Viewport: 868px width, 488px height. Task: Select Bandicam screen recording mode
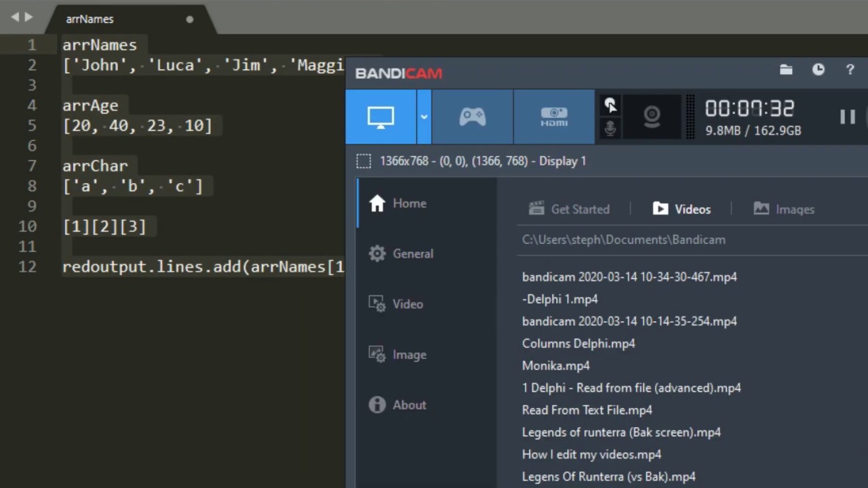(381, 117)
